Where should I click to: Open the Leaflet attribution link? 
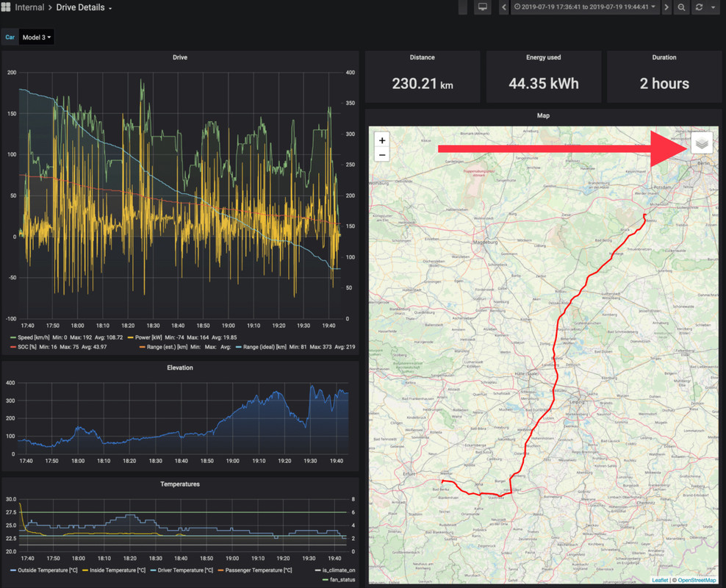click(660, 580)
